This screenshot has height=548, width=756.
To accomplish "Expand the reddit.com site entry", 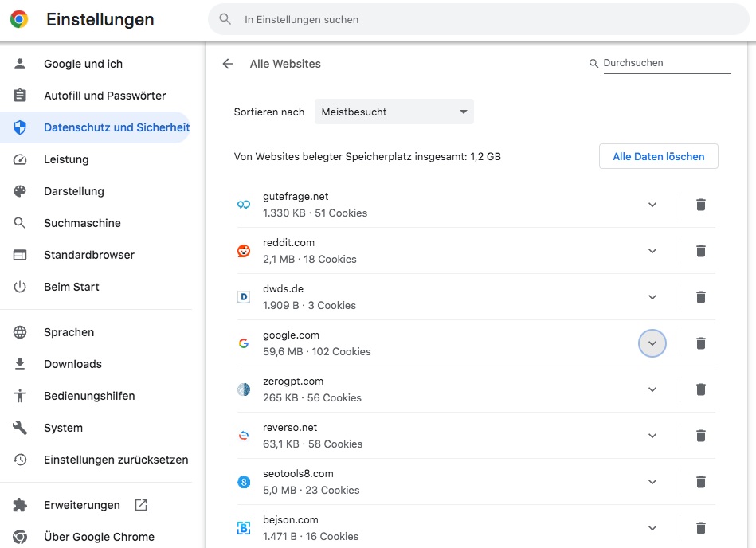I will coord(652,251).
